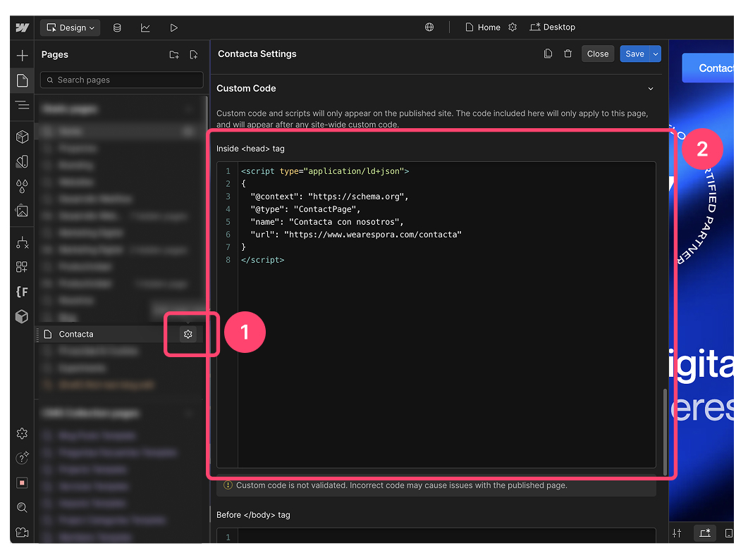Open site Settings gear in left sidebar
Screen dimensions: 748x560
click(x=22, y=433)
